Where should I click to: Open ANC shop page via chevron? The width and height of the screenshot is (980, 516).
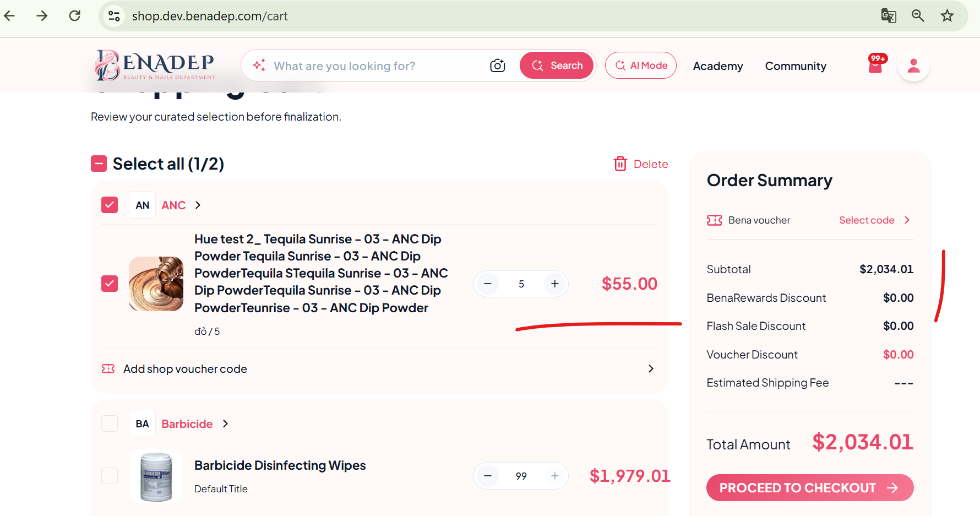198,205
